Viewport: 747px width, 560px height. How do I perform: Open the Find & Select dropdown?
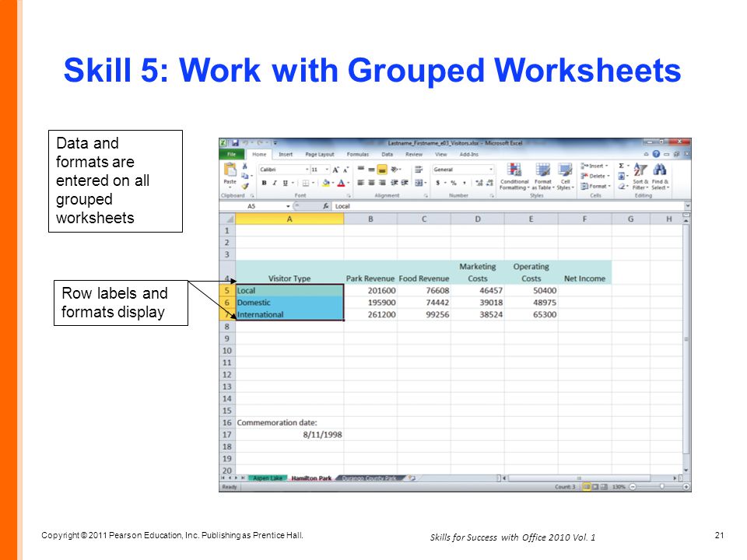coord(660,177)
